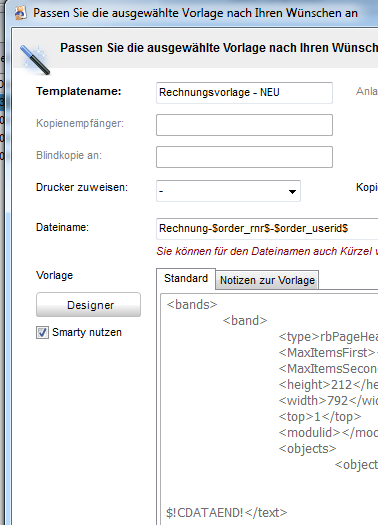378x525 pixels.
Task: Click the magic wand wizard icon
Action: point(35,60)
